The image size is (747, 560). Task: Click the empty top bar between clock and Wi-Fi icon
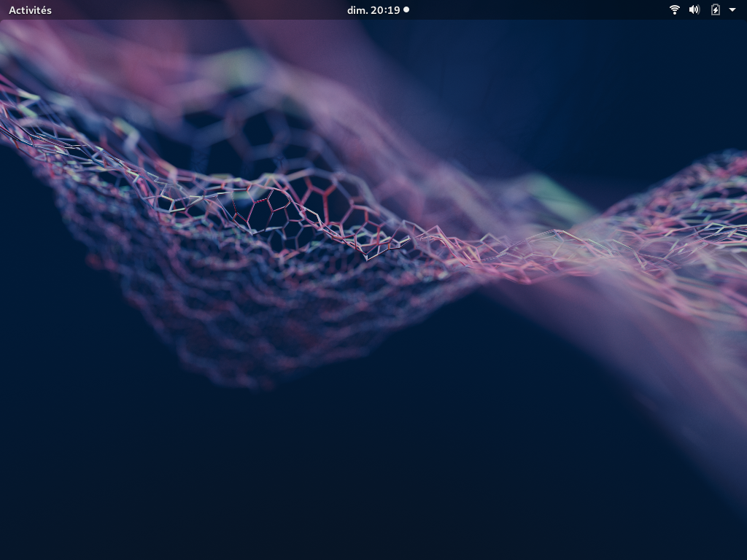coord(540,10)
